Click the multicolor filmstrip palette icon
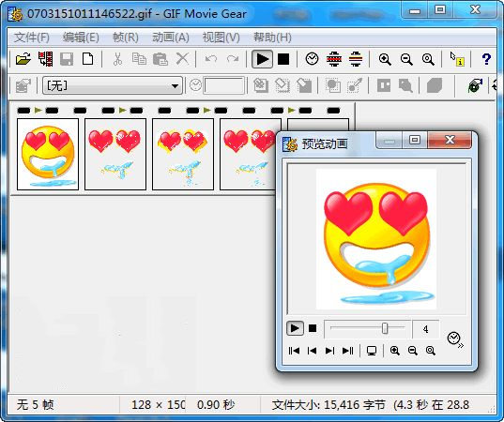 pos(356,59)
